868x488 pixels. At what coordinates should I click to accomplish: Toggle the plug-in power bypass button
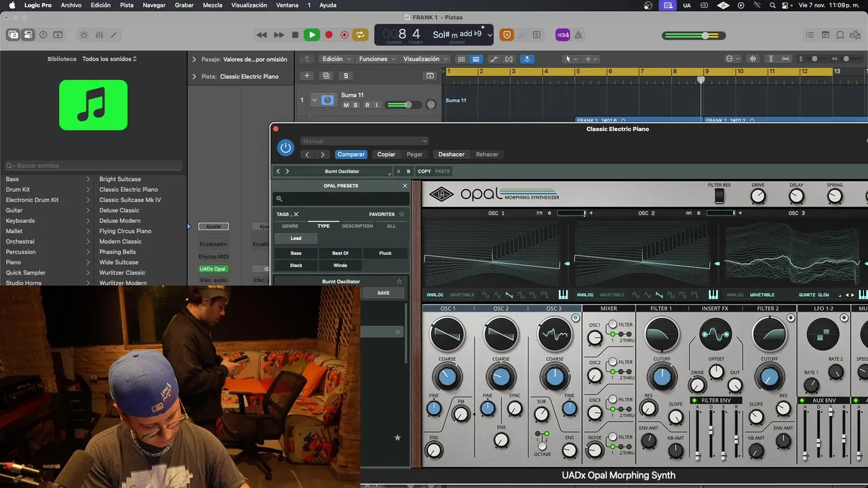point(285,148)
